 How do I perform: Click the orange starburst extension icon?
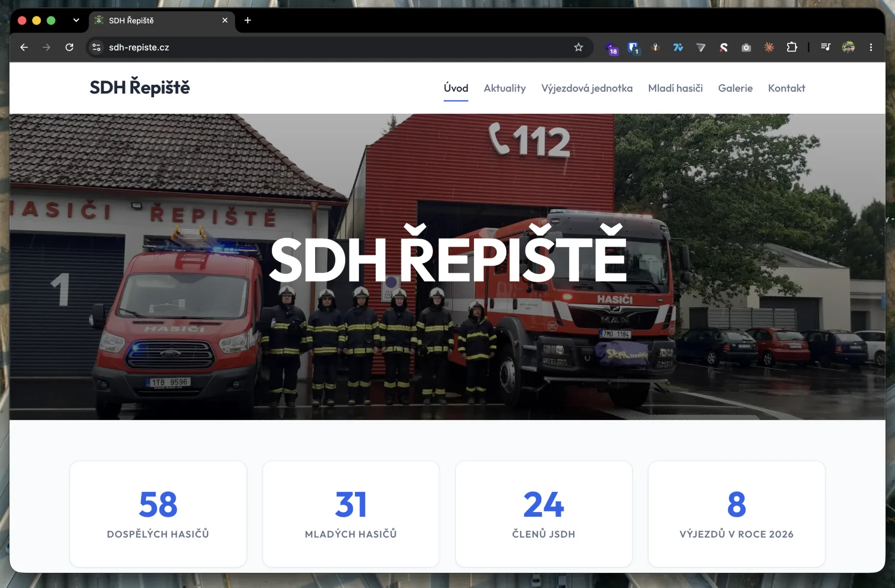pos(769,48)
